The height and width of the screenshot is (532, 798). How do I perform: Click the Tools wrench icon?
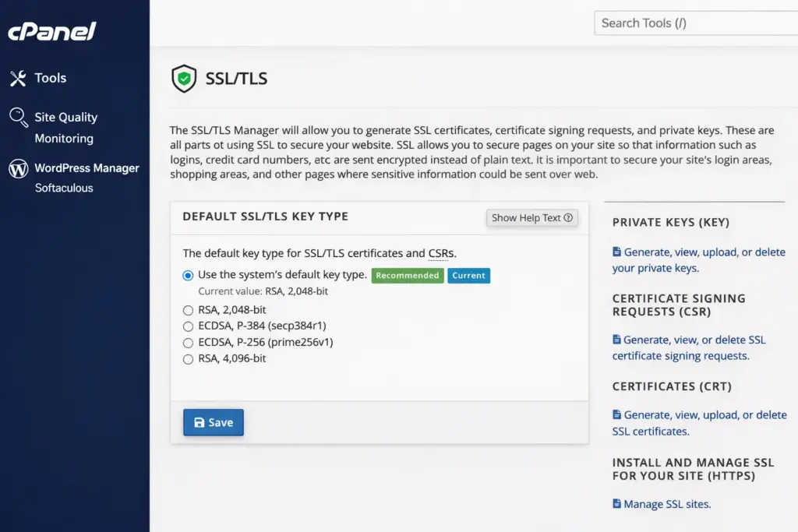18,78
